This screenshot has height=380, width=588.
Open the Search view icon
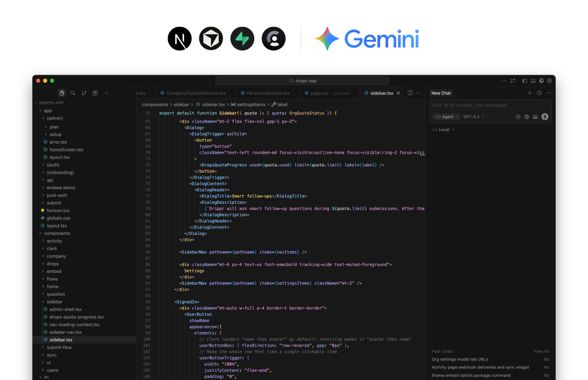click(73, 93)
